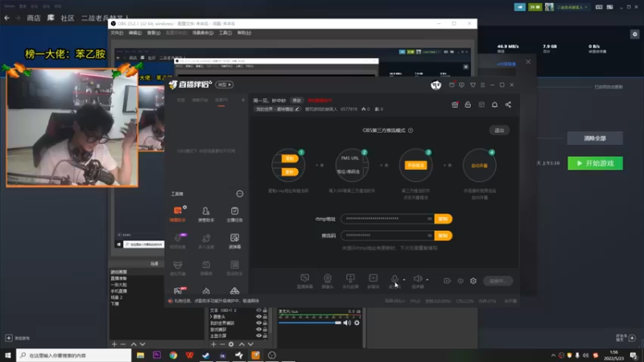Viewport: 644px width, 362px height.
Task: Click 开始游戏 green button in Steam
Action: tap(595, 163)
